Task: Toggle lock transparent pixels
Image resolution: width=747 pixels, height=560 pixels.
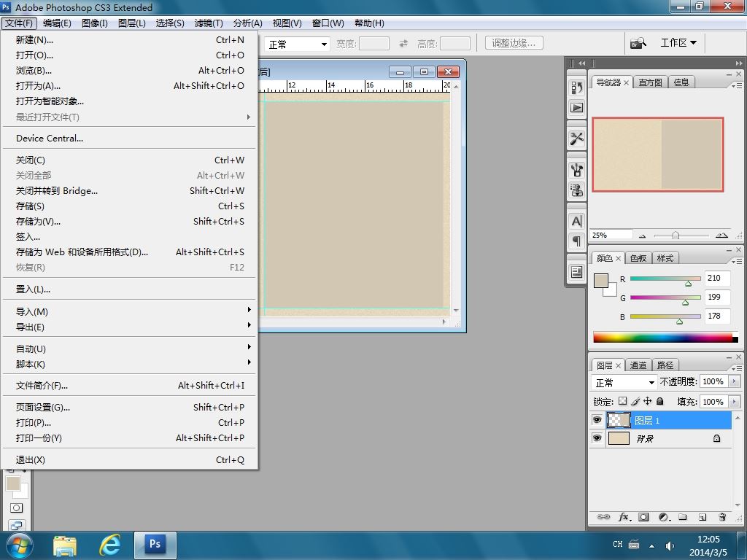Action: 623,401
